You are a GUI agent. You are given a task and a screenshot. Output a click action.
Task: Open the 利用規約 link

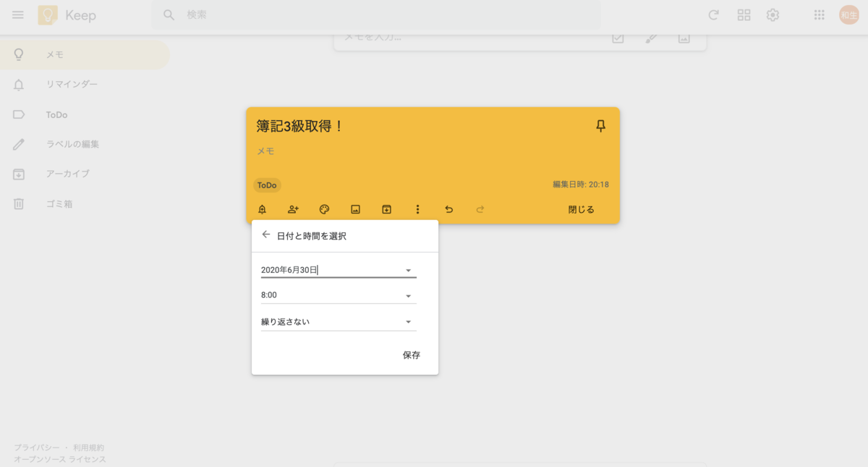point(88,448)
